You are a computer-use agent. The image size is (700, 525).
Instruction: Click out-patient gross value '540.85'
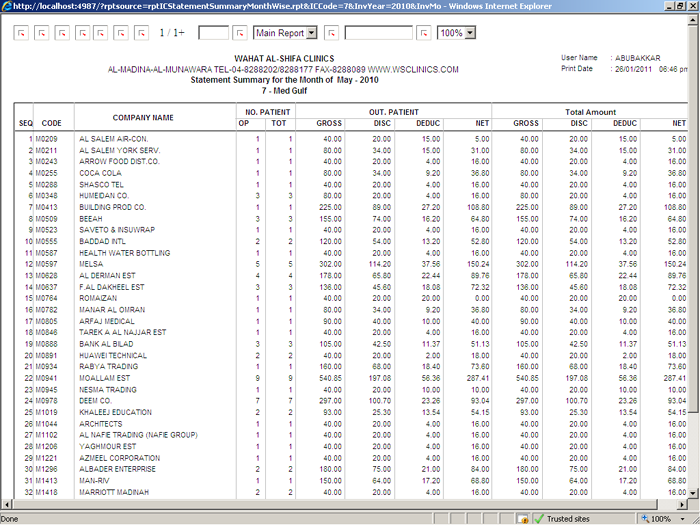330,378
